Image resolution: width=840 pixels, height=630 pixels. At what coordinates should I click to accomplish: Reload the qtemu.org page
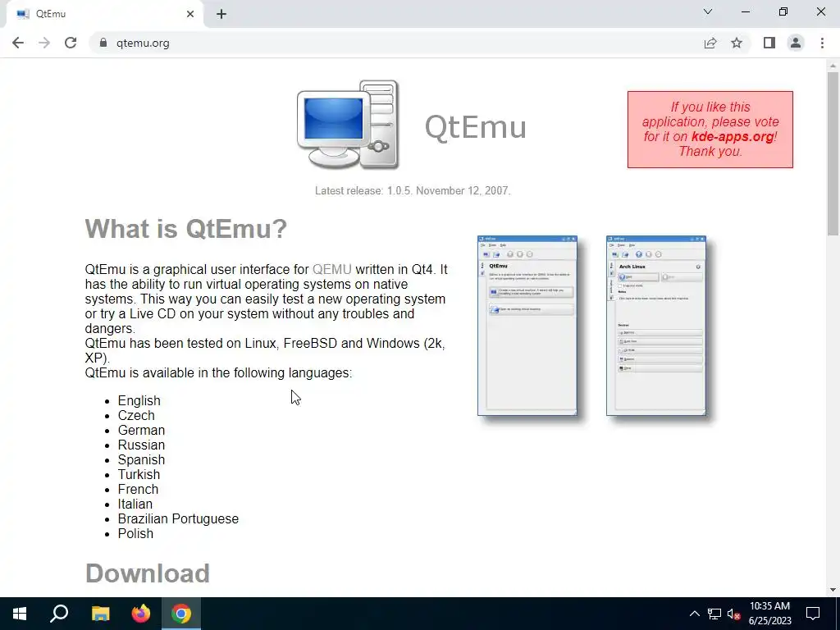[x=71, y=43]
